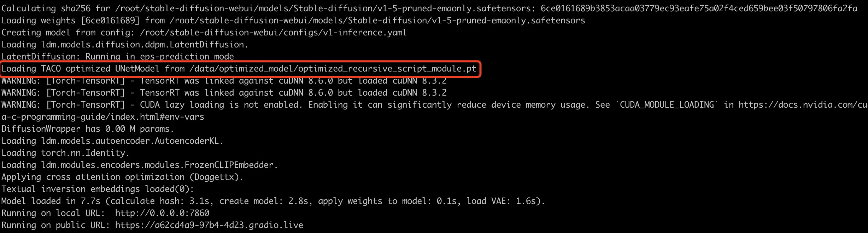Click the CUDA lazy loading warning line
The height and width of the screenshot is (233, 868).
click(435, 105)
